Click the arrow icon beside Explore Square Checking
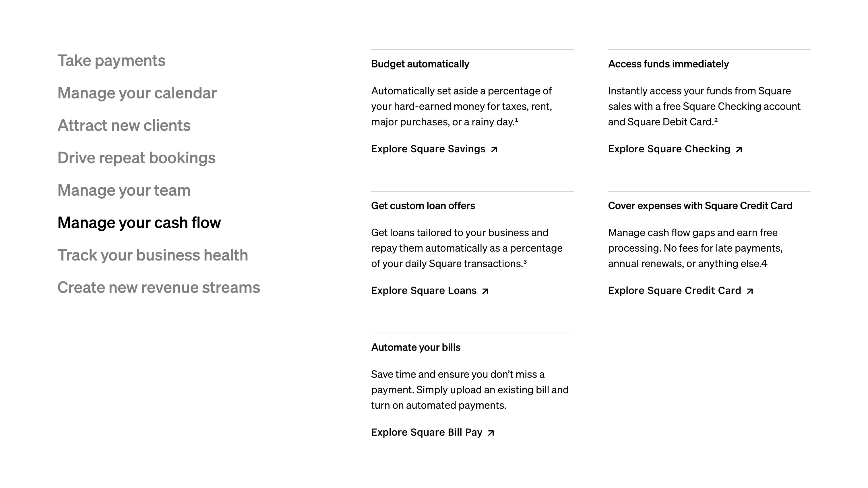This screenshot has height=488, width=868. tap(739, 149)
